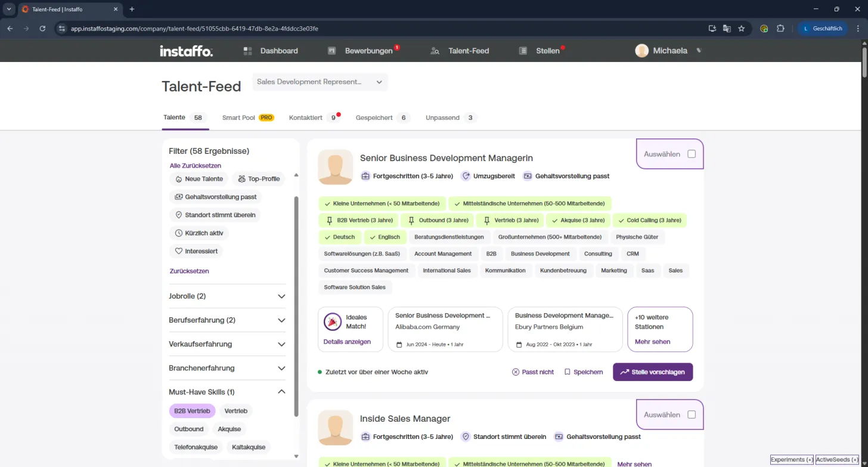Toggle the Kürzlich aktiv filter
This screenshot has height=467, width=868.
point(199,233)
